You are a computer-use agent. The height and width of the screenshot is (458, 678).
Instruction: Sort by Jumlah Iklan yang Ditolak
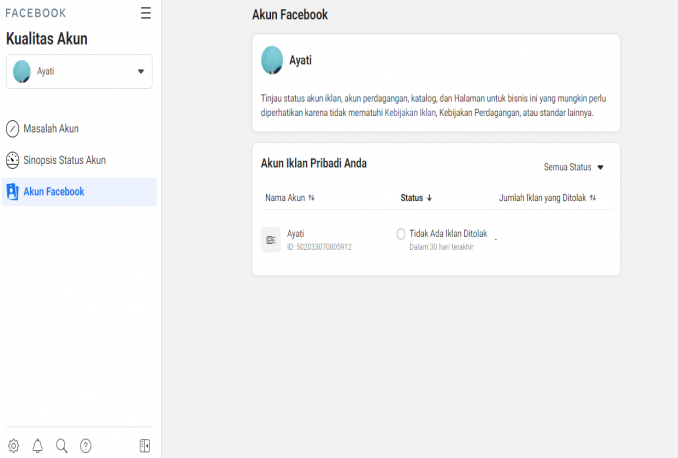coord(547,198)
